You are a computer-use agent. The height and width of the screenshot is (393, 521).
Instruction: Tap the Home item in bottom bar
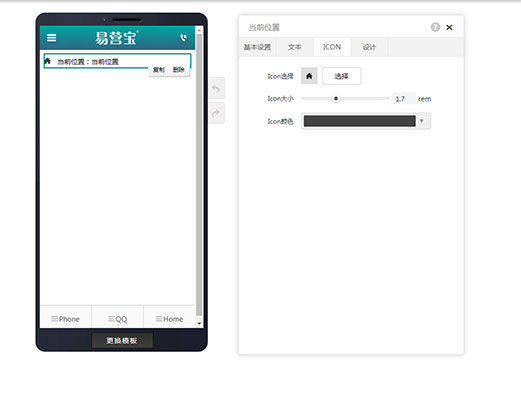coord(169,319)
